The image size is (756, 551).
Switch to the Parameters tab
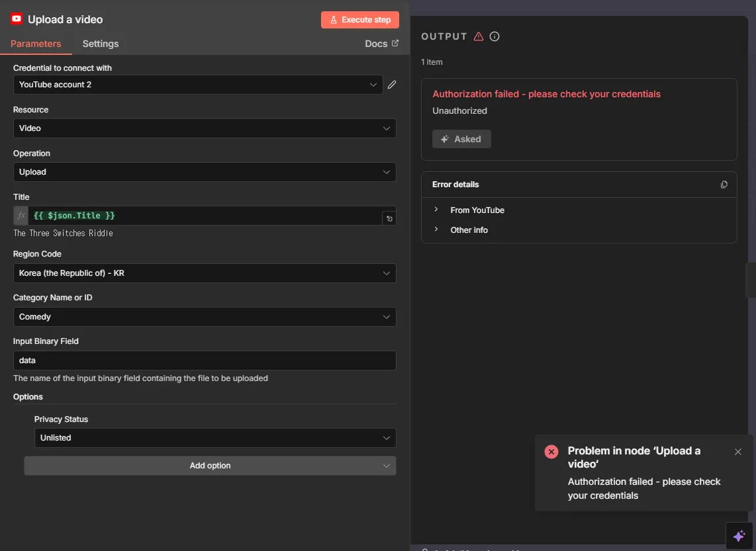(x=36, y=44)
